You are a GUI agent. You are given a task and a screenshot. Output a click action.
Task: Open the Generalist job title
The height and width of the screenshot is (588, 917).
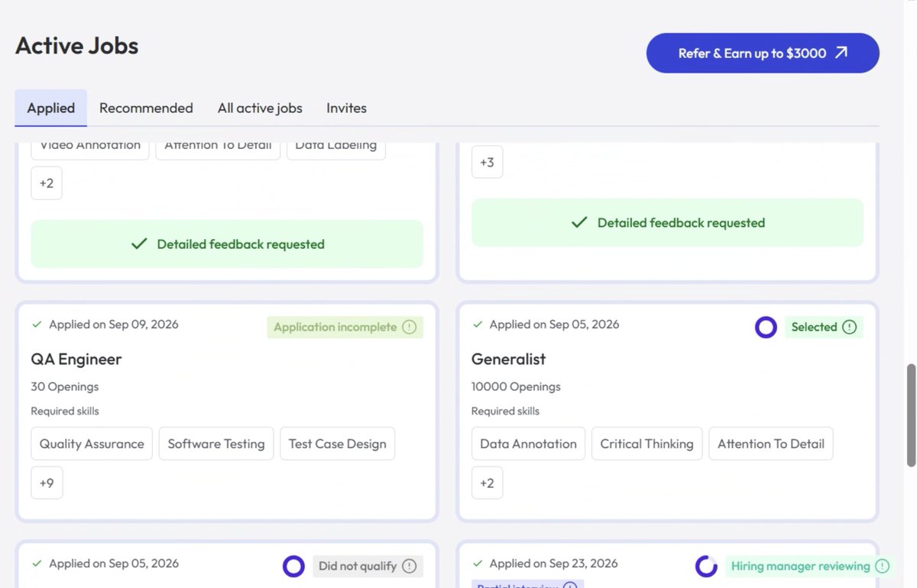click(x=509, y=359)
